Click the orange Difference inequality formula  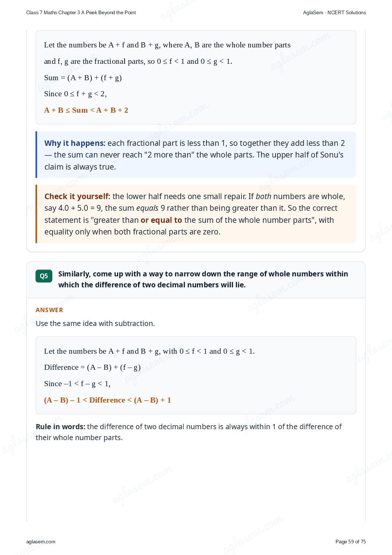(x=107, y=400)
